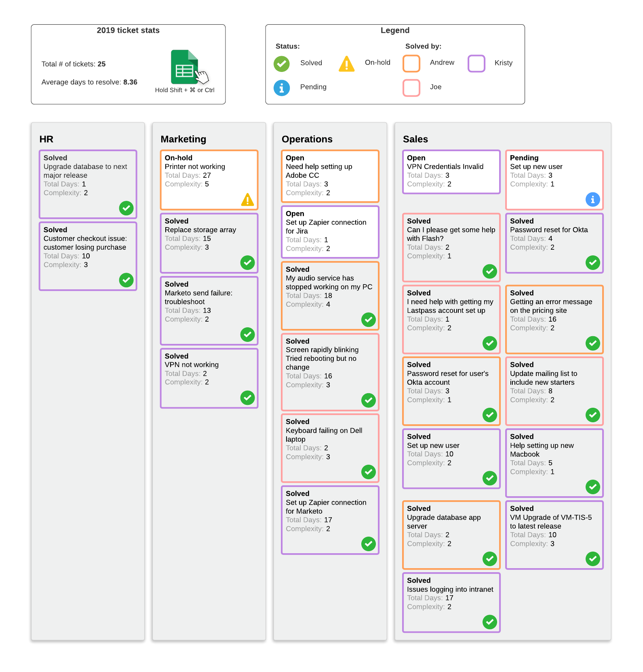Select the HR column heading
The width and height of the screenshot is (643, 672).
click(x=46, y=139)
